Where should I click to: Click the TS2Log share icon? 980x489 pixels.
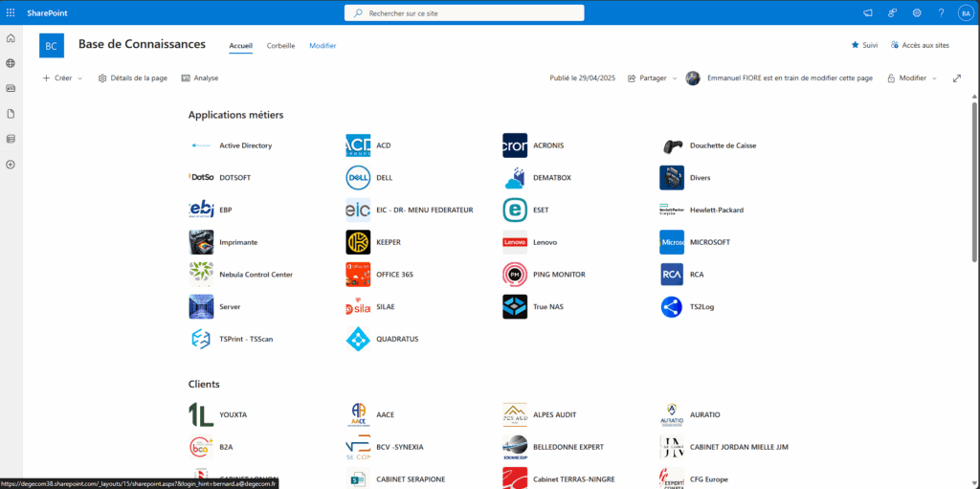(672, 307)
